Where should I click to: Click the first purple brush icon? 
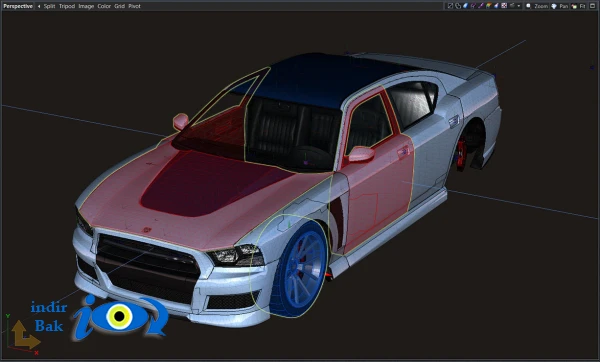473,6
